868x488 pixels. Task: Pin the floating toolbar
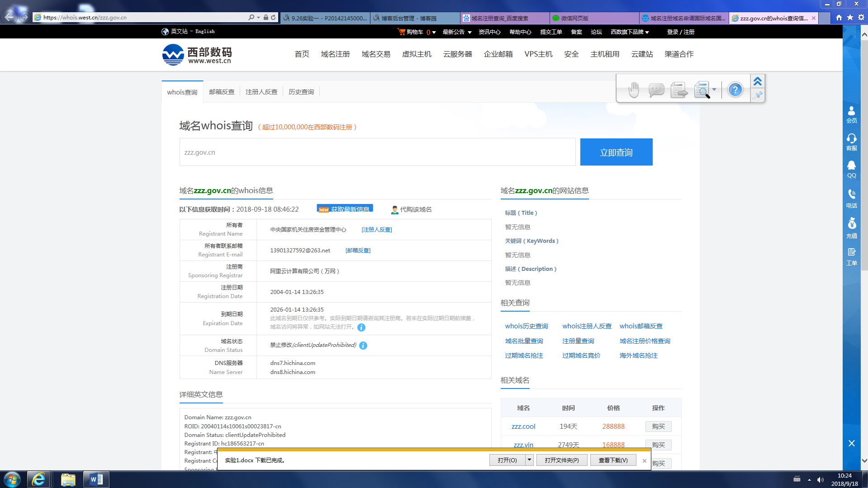coord(758,95)
